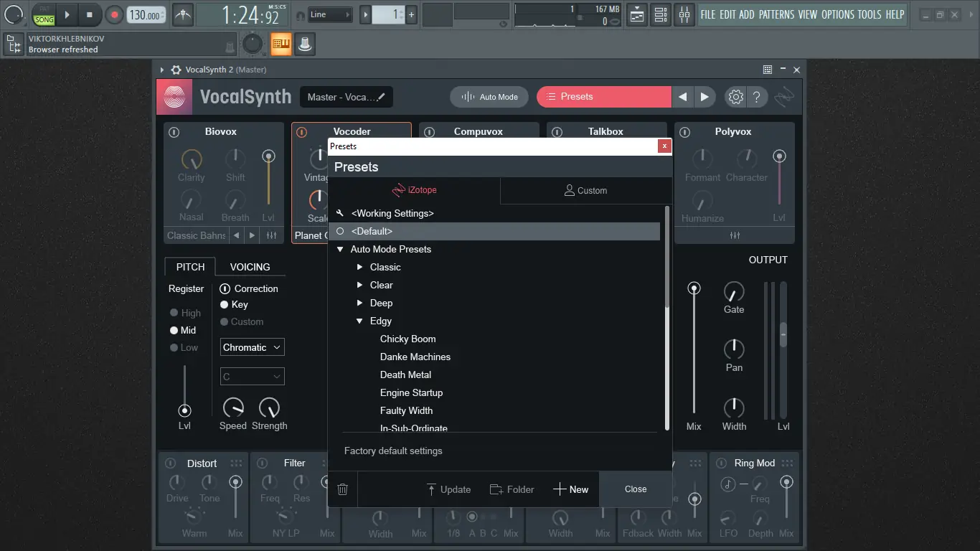Click the record button
Image resolution: width=980 pixels, height=551 pixels.
[x=114, y=14]
